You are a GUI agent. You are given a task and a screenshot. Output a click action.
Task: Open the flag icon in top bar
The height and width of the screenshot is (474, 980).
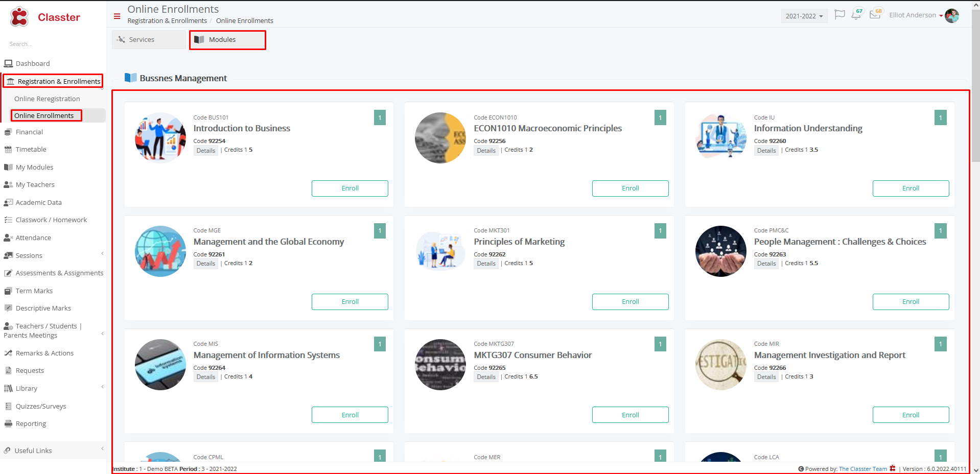[839, 15]
